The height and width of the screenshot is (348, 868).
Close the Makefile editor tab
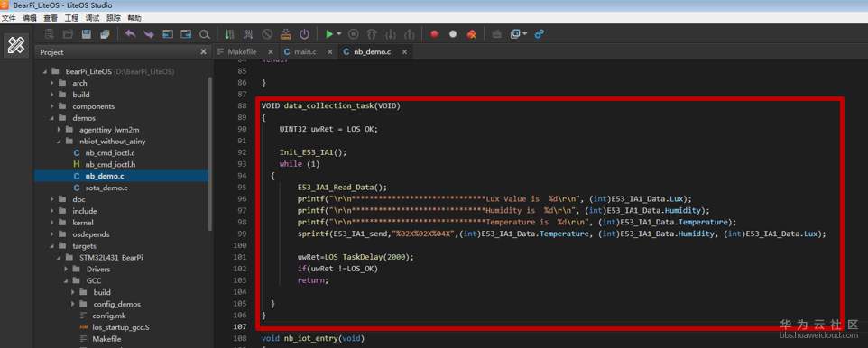270,51
